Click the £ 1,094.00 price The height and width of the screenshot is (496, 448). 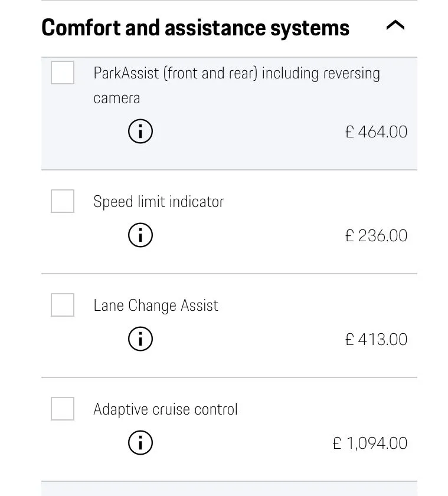369,443
